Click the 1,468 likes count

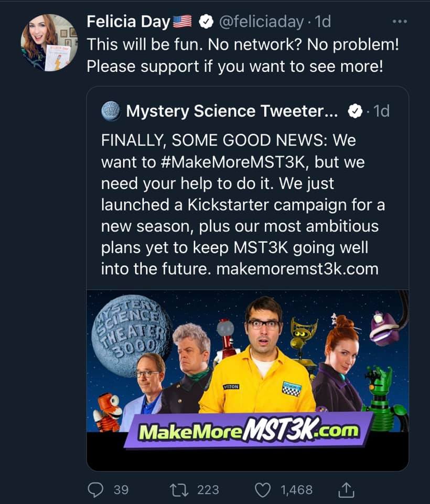(x=296, y=489)
